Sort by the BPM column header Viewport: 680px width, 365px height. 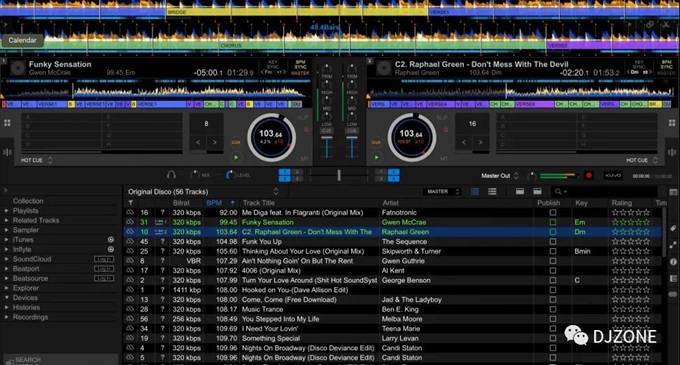pyautogui.click(x=220, y=202)
